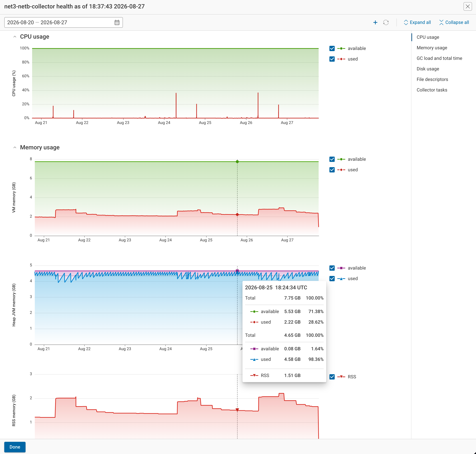Viewport: 476px width, 454px height.
Task: Go to Collector tasks section
Action: click(432, 90)
